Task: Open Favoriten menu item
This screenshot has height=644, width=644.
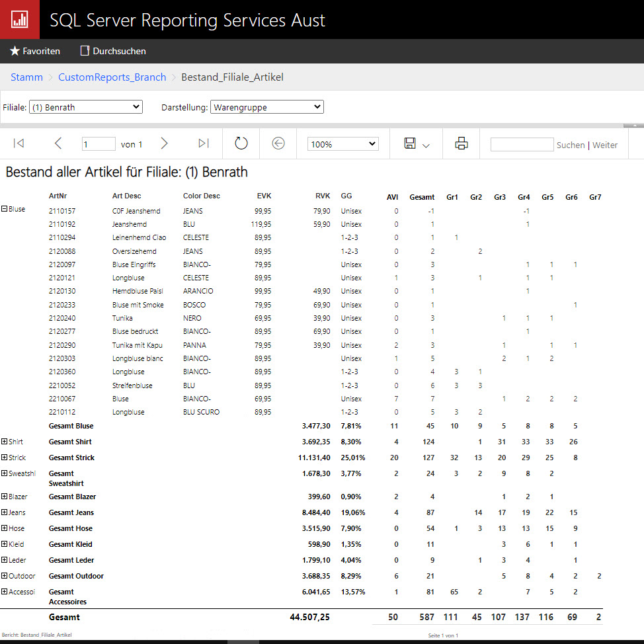Action: (x=35, y=51)
